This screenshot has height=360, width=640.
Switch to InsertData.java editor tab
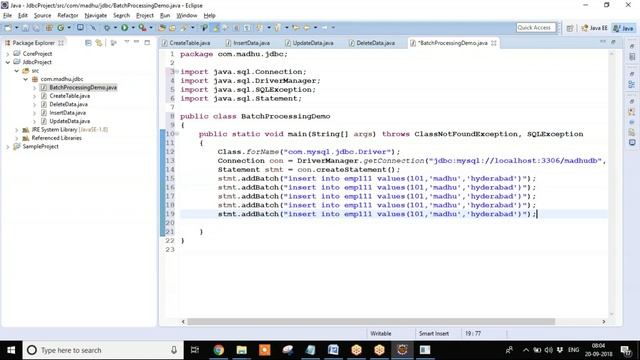(248, 43)
